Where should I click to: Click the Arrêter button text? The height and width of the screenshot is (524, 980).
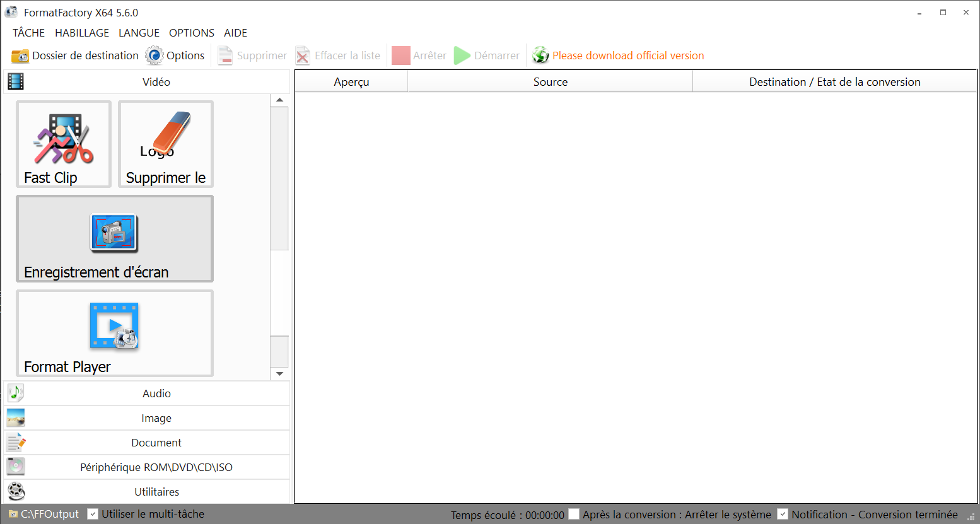(x=429, y=55)
